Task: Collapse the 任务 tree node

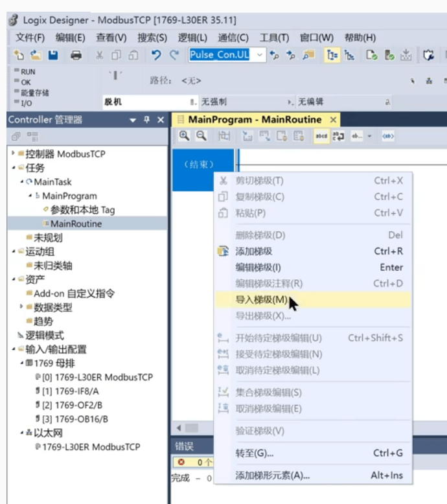Action: (x=13, y=168)
